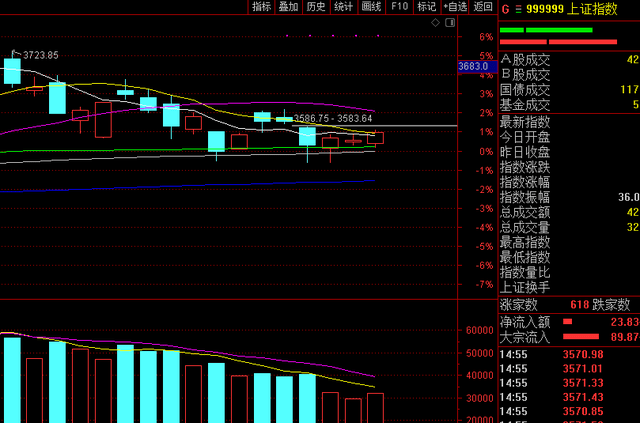Click the green list icon beside the G

pyautogui.click(x=518, y=7)
